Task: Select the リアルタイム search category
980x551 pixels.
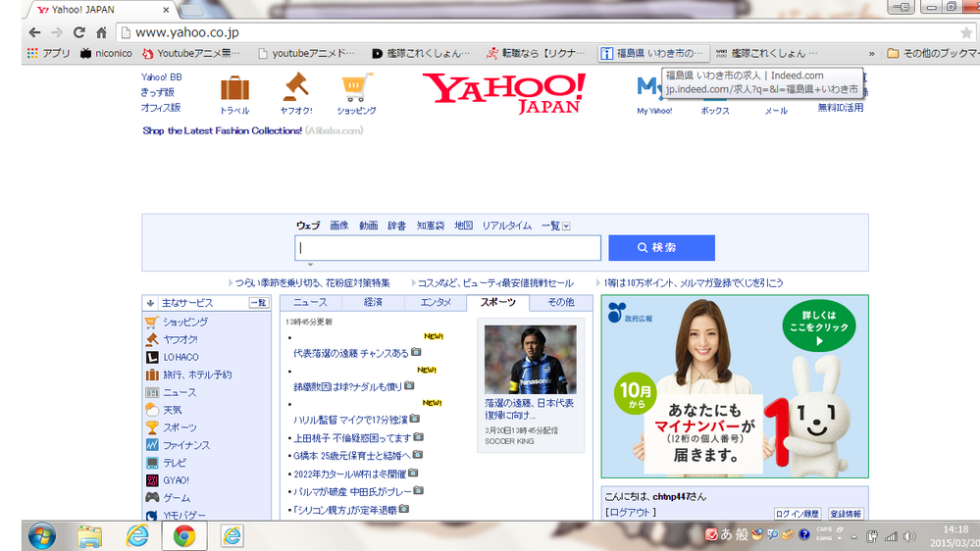Action: [506, 225]
